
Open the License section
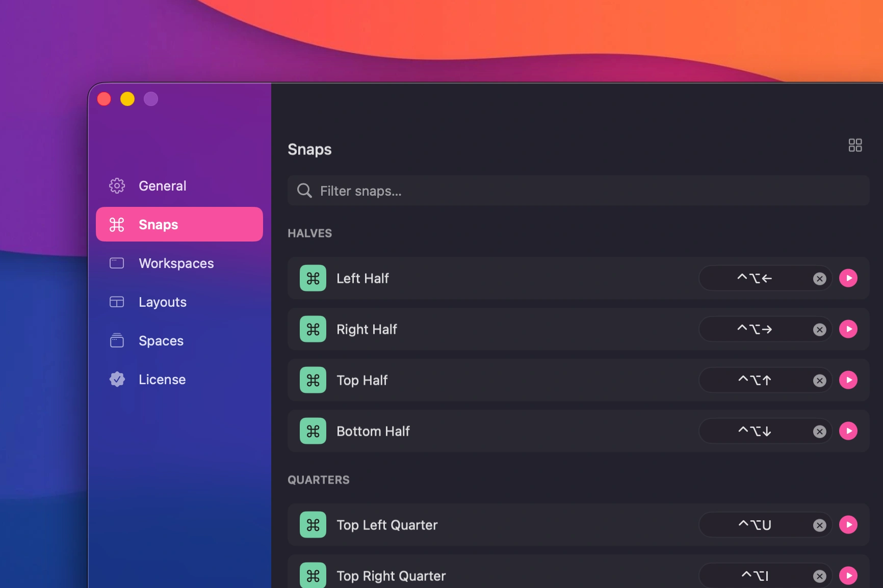click(x=179, y=380)
